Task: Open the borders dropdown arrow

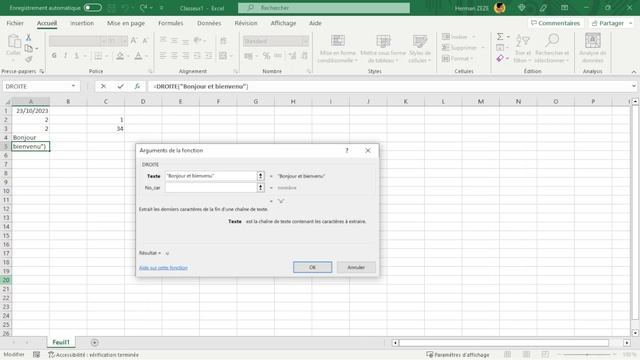Action: pos(107,56)
